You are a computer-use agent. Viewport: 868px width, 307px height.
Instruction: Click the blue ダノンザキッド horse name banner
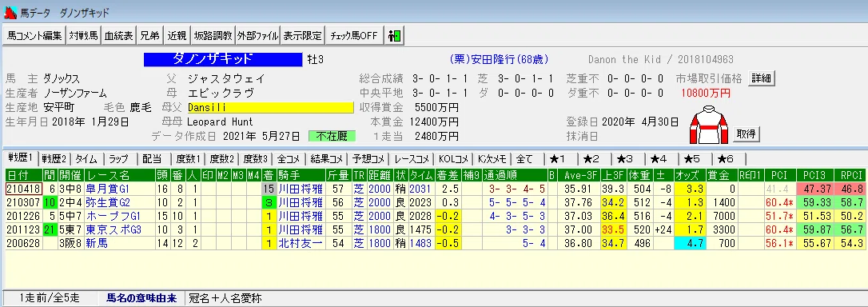(x=224, y=59)
